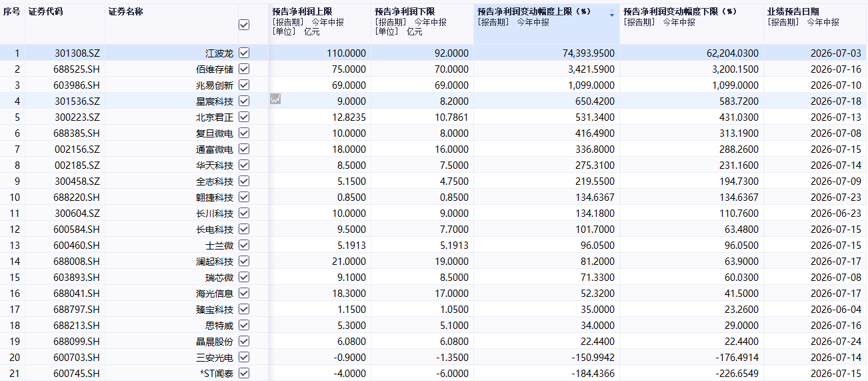The image size is (868, 381).
Task: Select stock code 688220.SH
Action: tap(77, 197)
